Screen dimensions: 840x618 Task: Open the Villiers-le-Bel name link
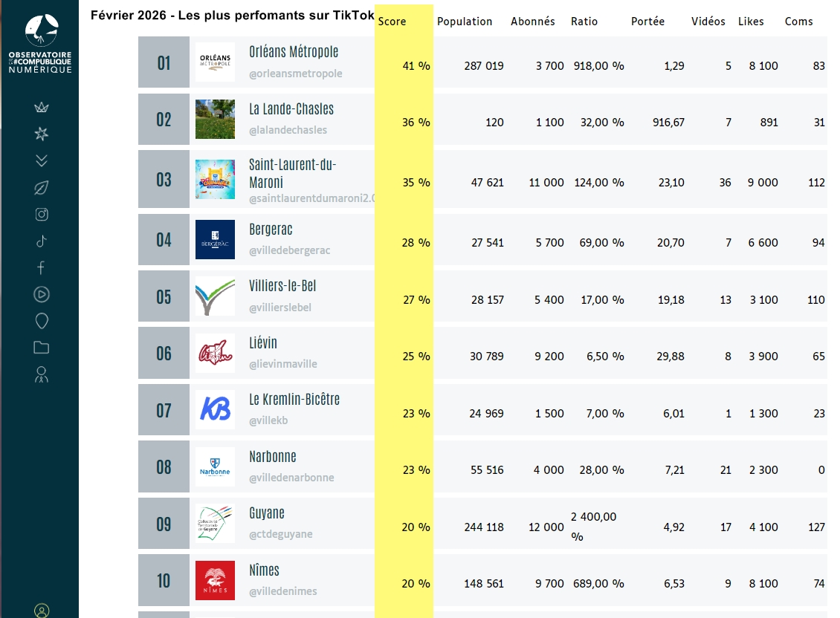click(x=282, y=285)
